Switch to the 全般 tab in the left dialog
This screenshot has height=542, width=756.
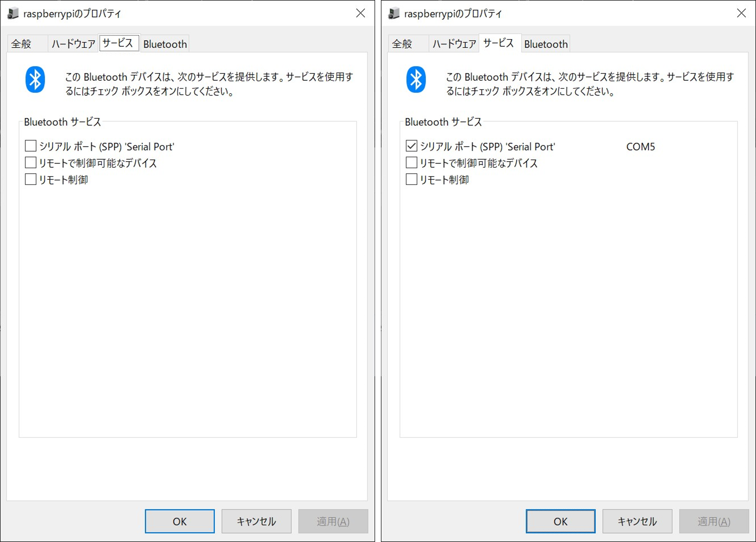(x=21, y=44)
